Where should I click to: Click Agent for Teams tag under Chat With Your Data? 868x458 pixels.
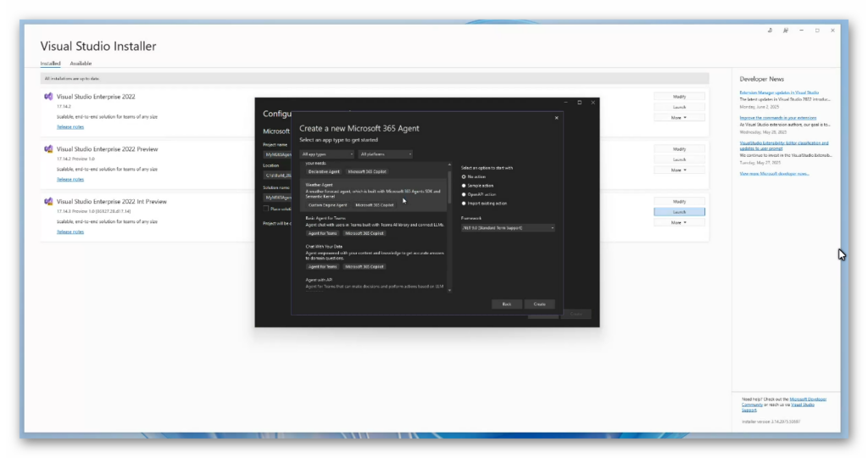click(323, 266)
